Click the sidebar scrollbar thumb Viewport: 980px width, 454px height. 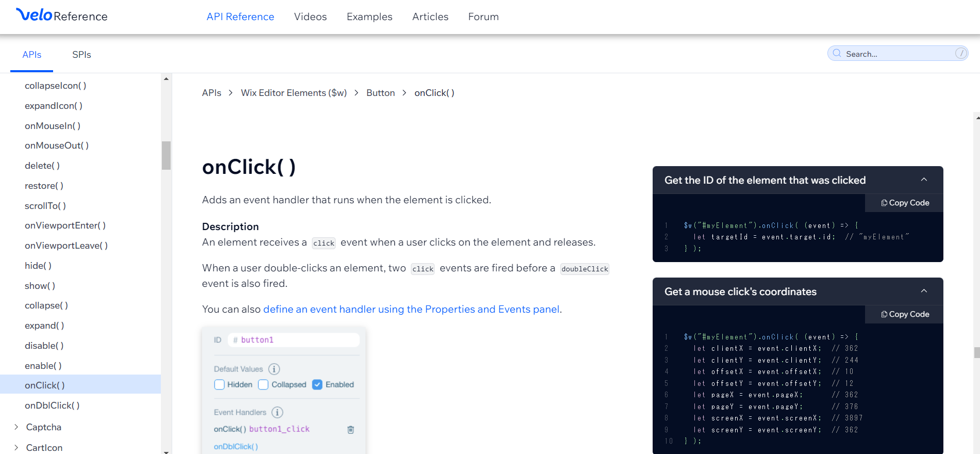[x=166, y=155]
